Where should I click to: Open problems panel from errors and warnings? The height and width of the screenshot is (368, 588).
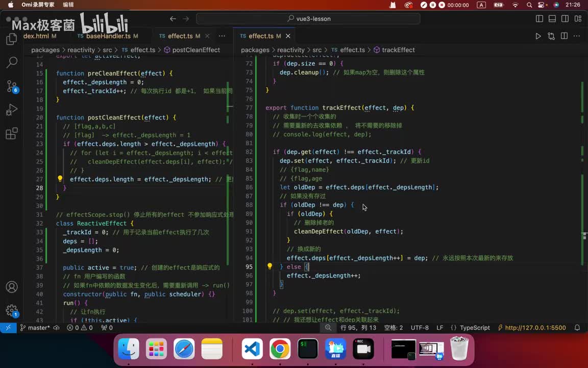coord(80,328)
